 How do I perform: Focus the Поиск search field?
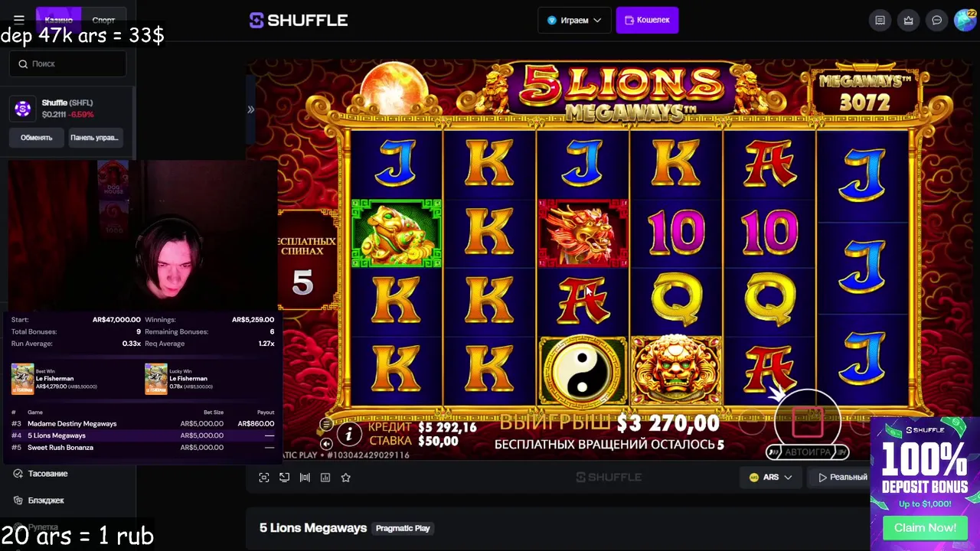(x=68, y=64)
